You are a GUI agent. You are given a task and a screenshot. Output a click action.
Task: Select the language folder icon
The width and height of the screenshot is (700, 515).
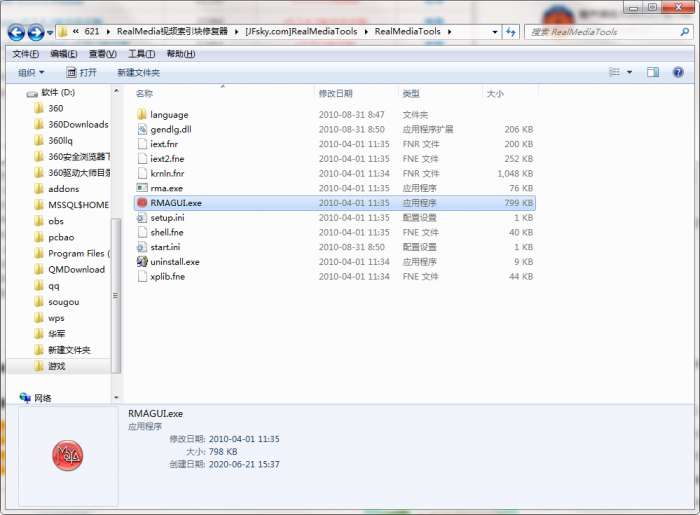pos(142,115)
